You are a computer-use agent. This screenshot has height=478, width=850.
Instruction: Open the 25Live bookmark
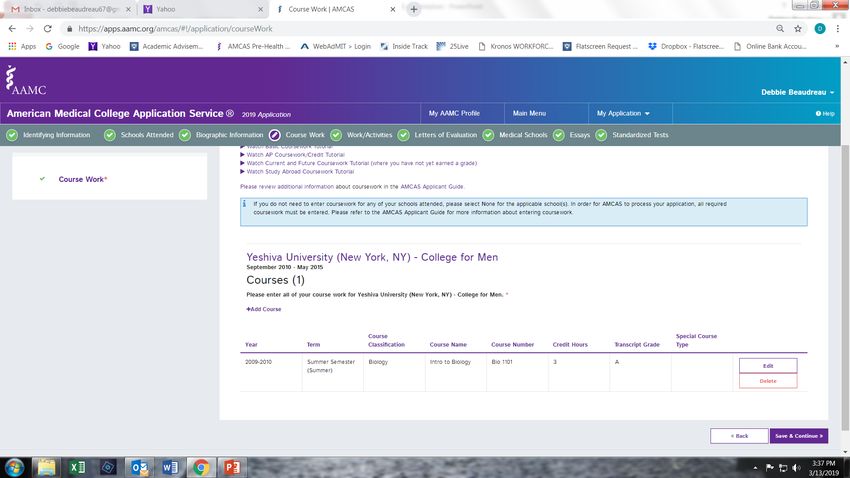pyautogui.click(x=452, y=47)
